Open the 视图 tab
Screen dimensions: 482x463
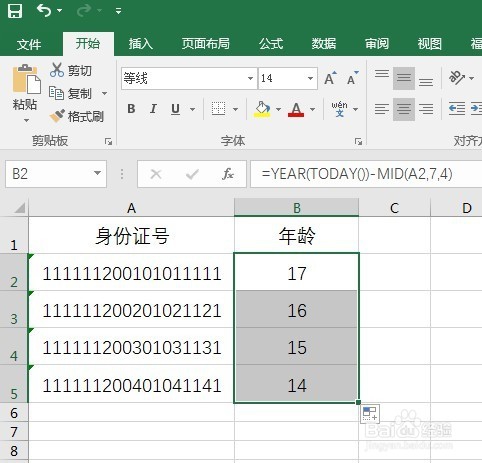coord(430,44)
